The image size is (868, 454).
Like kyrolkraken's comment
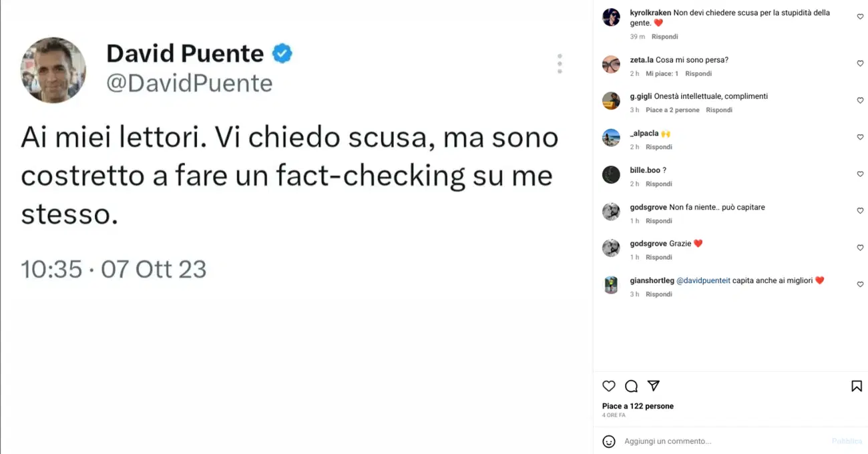pyautogui.click(x=860, y=17)
